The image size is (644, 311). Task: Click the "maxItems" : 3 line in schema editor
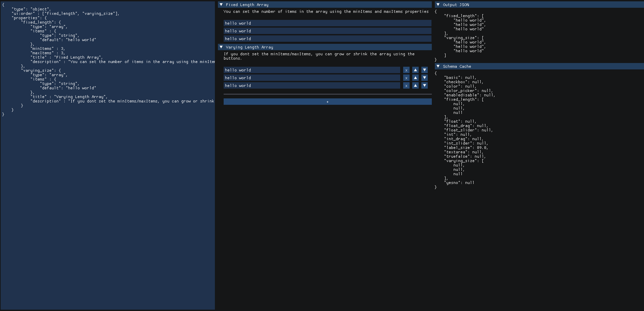[x=48, y=53]
